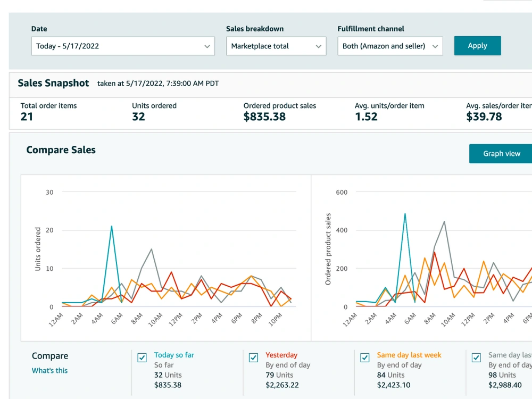532x399 pixels.
Task: Uncheck the Today so far checkbox
Action: pyautogui.click(x=142, y=358)
